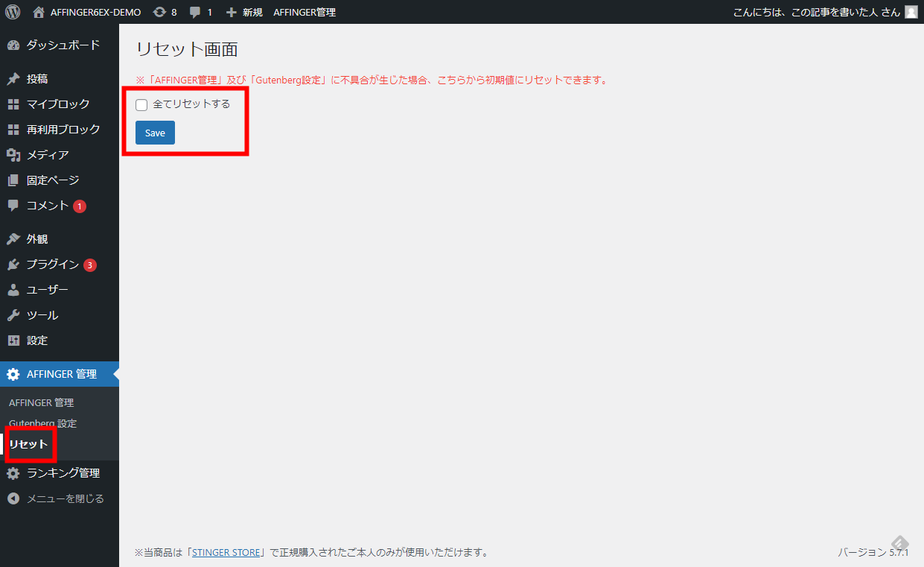Click the ランキング管理 gear icon
This screenshot has width=924, height=567.
pyautogui.click(x=13, y=473)
